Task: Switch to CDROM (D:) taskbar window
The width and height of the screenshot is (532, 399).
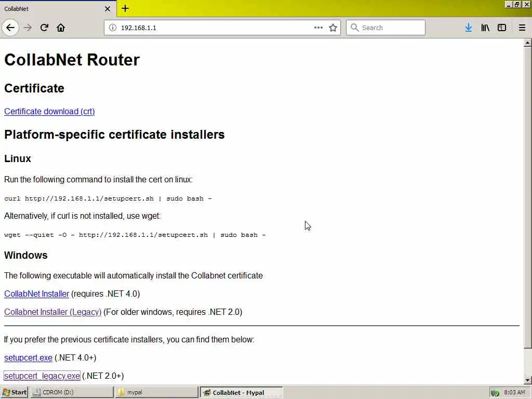Action: pos(72,392)
